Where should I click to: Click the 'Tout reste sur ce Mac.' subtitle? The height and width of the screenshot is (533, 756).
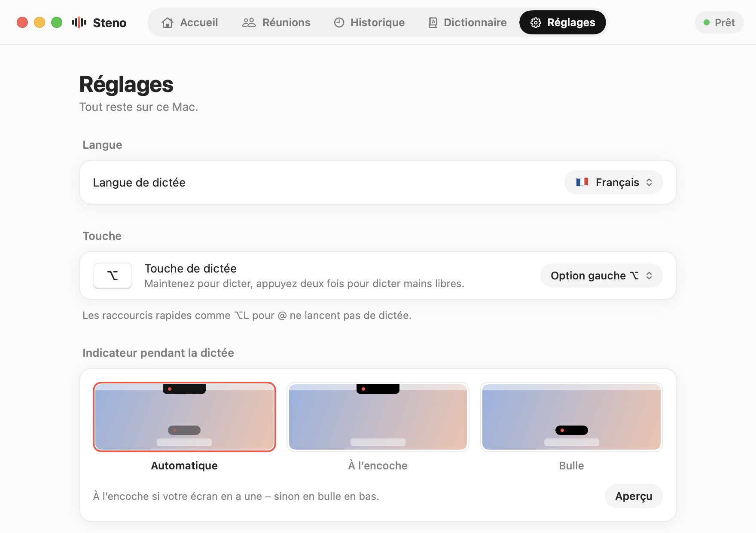click(x=139, y=107)
